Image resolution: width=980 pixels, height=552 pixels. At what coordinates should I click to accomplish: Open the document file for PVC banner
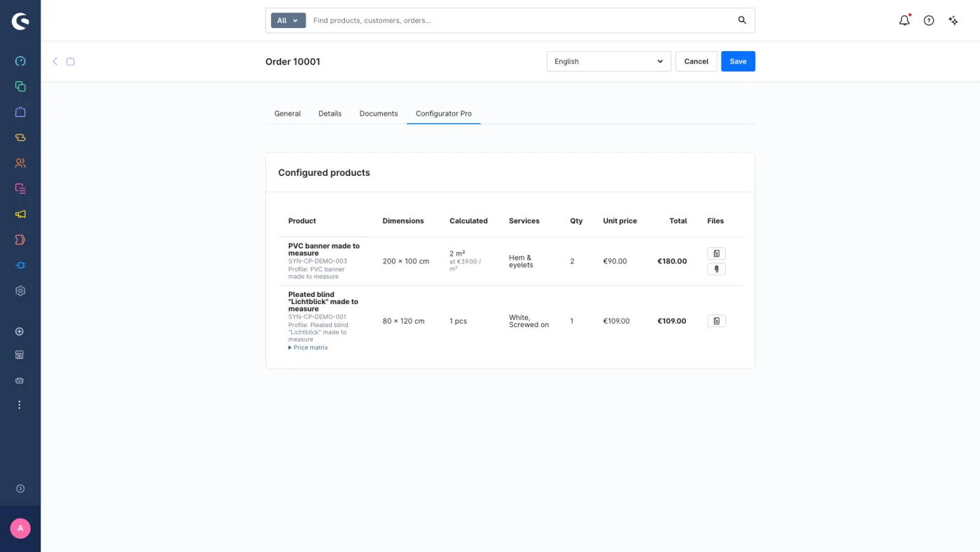coord(716,254)
